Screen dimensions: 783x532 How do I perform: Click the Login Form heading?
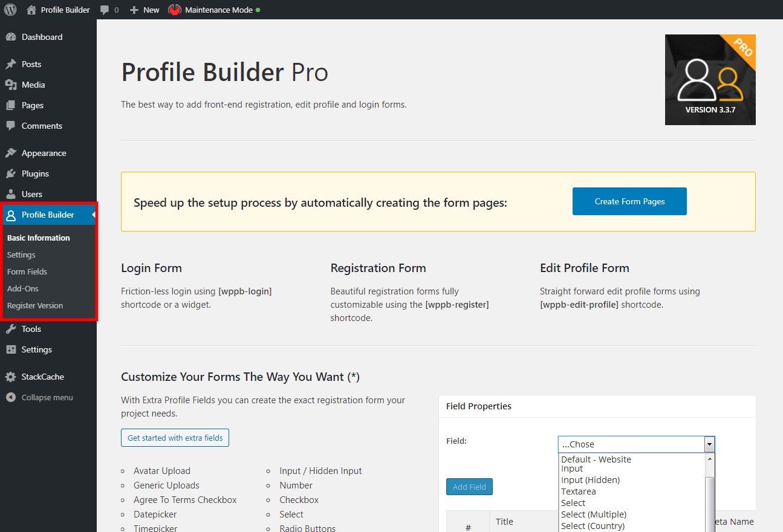pyautogui.click(x=151, y=268)
